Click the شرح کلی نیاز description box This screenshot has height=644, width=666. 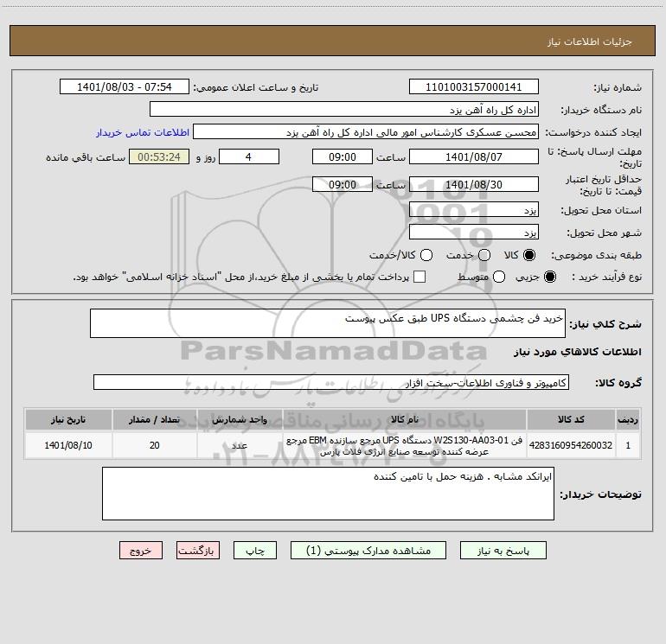click(328, 323)
